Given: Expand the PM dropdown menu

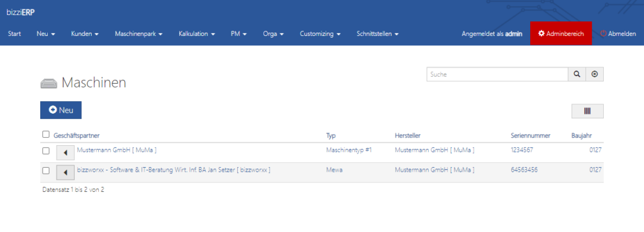Looking at the screenshot, I should [238, 34].
